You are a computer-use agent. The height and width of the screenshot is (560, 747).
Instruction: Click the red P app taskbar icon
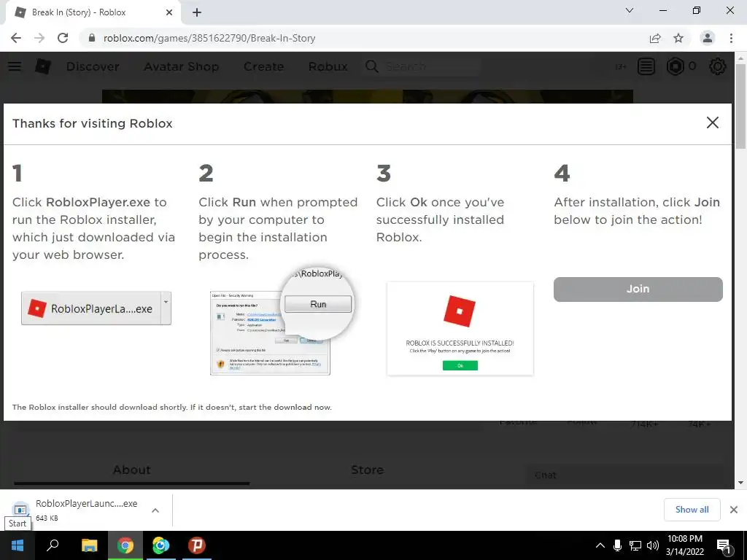click(x=196, y=545)
